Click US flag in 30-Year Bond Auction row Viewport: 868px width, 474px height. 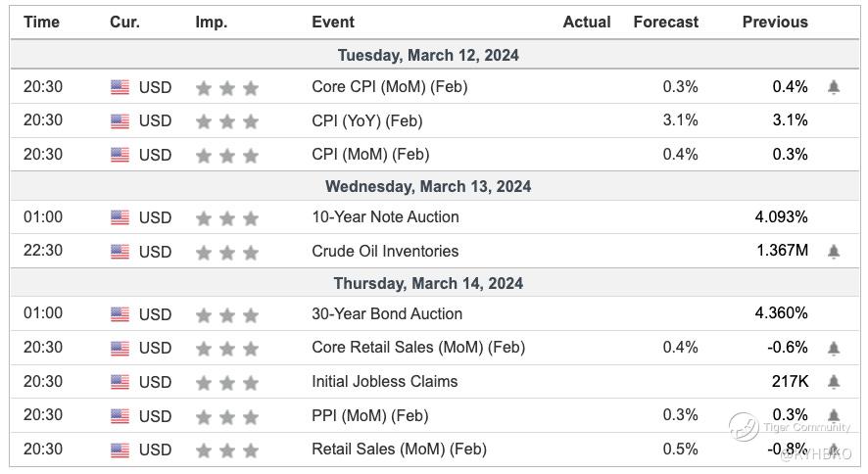click(120, 314)
